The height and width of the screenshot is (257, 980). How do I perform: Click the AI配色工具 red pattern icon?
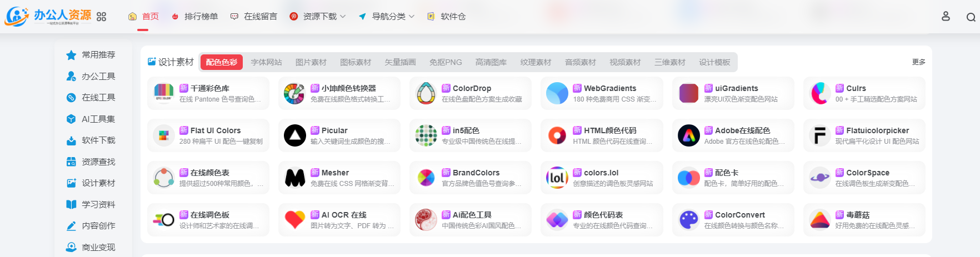(426, 220)
